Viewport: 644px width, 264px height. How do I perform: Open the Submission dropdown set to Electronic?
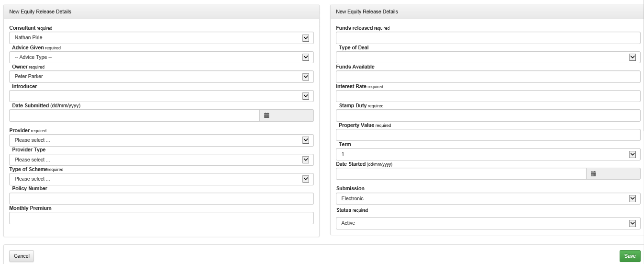pyautogui.click(x=488, y=198)
